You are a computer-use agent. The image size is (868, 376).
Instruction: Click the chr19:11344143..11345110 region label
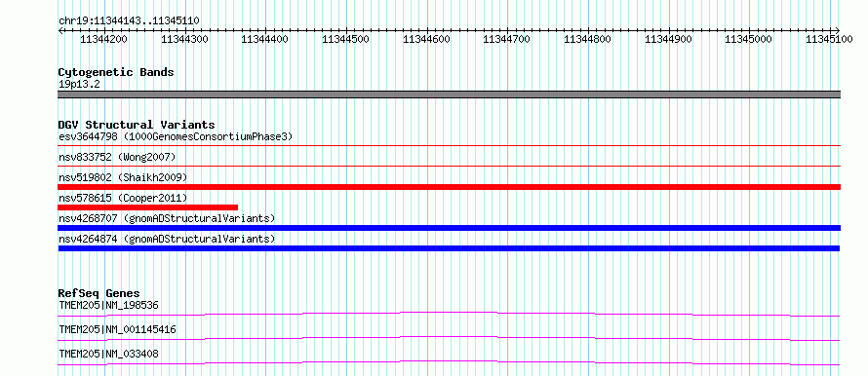pos(129,21)
